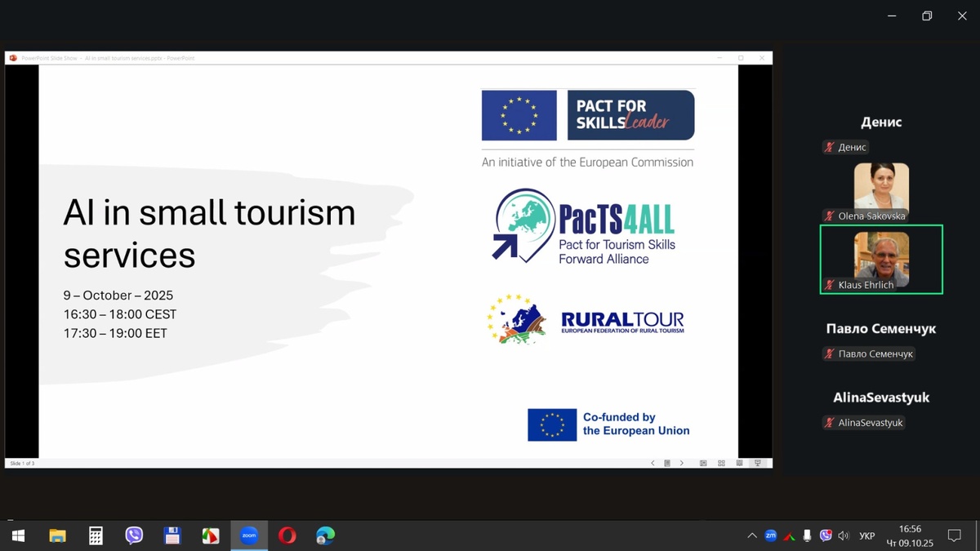
Task: Advance to next slide arrow
Action: (x=682, y=463)
